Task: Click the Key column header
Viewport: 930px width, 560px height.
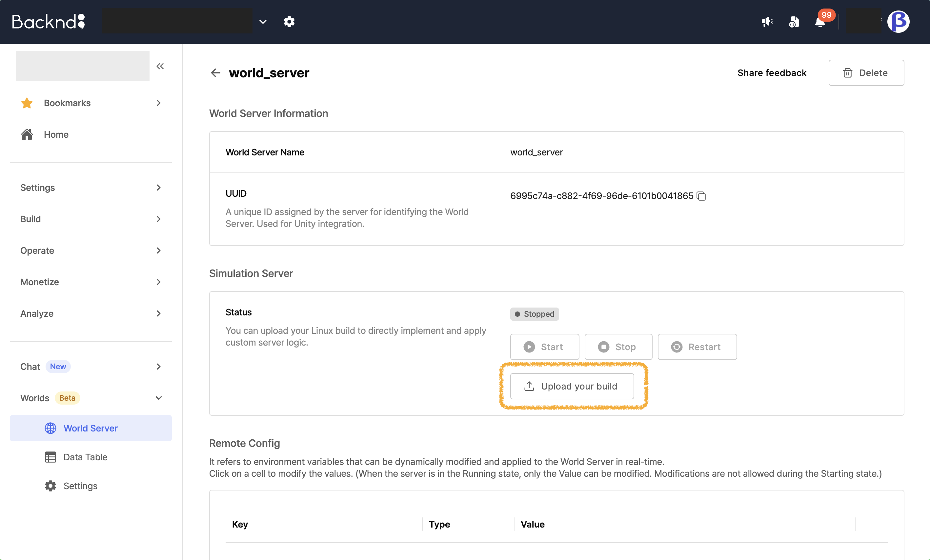Action: (240, 524)
